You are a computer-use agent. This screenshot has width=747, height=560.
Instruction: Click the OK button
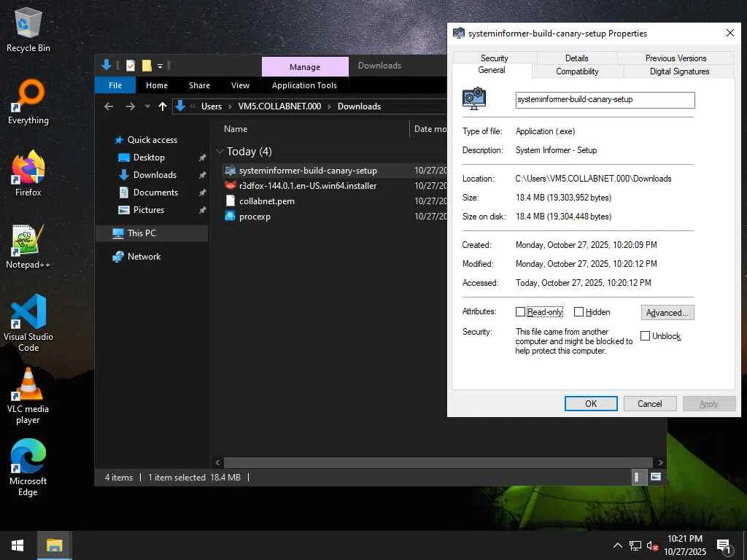click(x=591, y=403)
